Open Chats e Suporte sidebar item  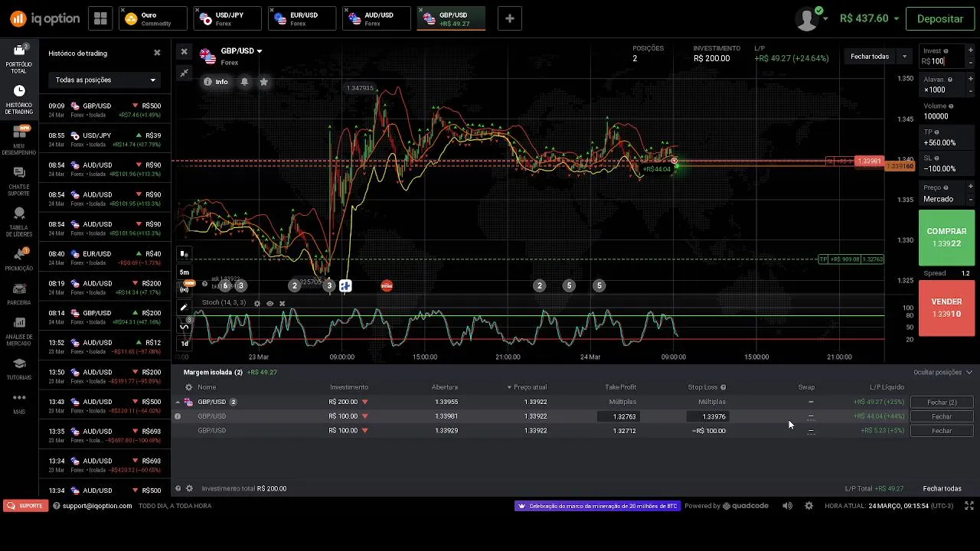pos(19,182)
